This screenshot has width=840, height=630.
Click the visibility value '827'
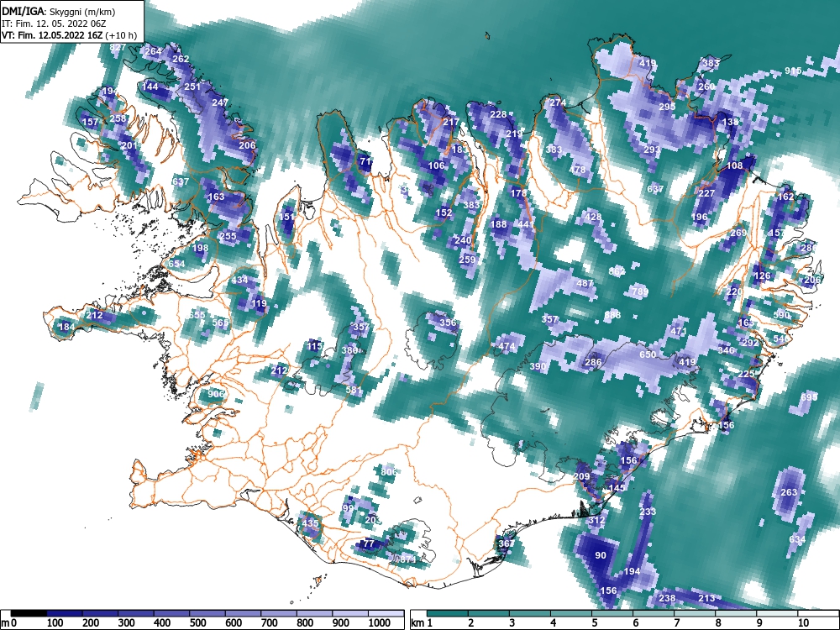coord(118,47)
